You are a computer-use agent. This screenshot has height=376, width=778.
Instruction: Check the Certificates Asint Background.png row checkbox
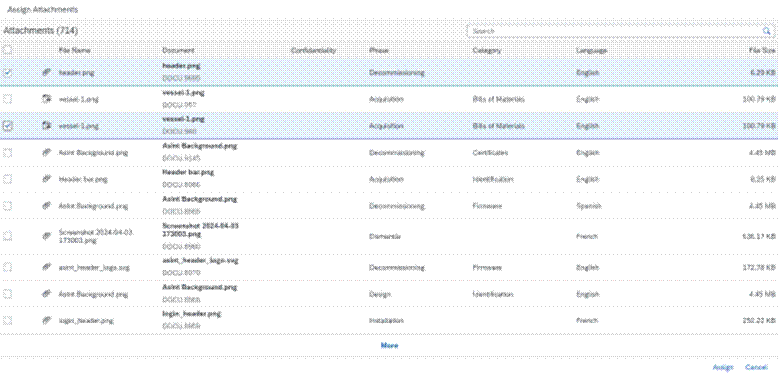7,153
